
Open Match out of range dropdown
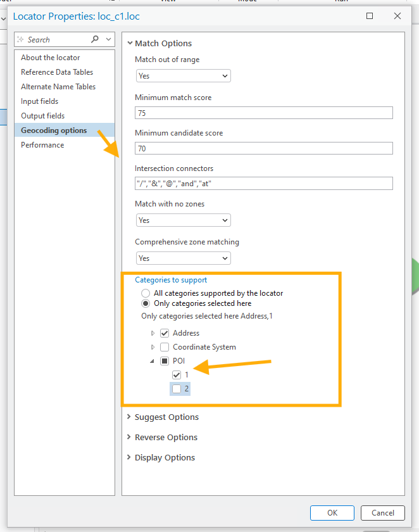click(x=184, y=76)
